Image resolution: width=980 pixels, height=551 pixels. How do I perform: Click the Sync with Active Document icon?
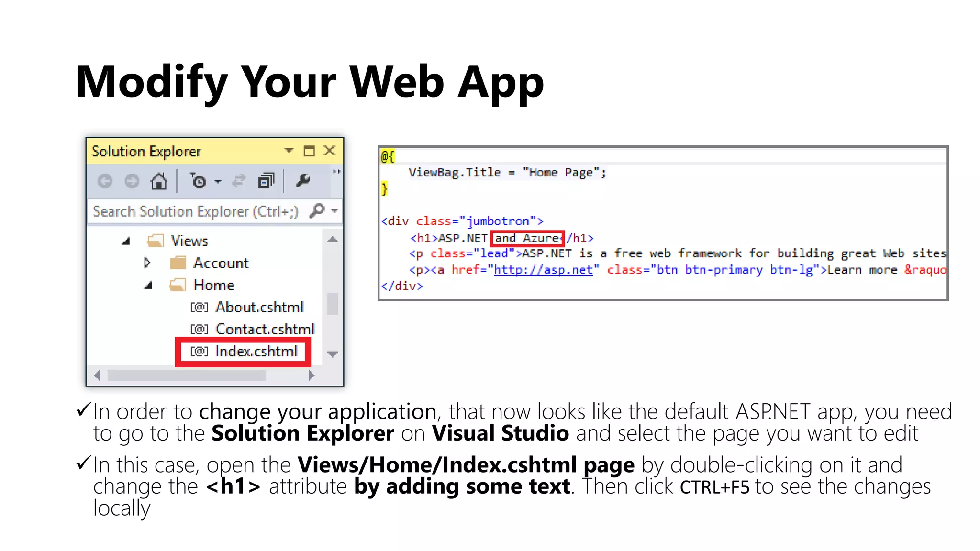tap(239, 181)
